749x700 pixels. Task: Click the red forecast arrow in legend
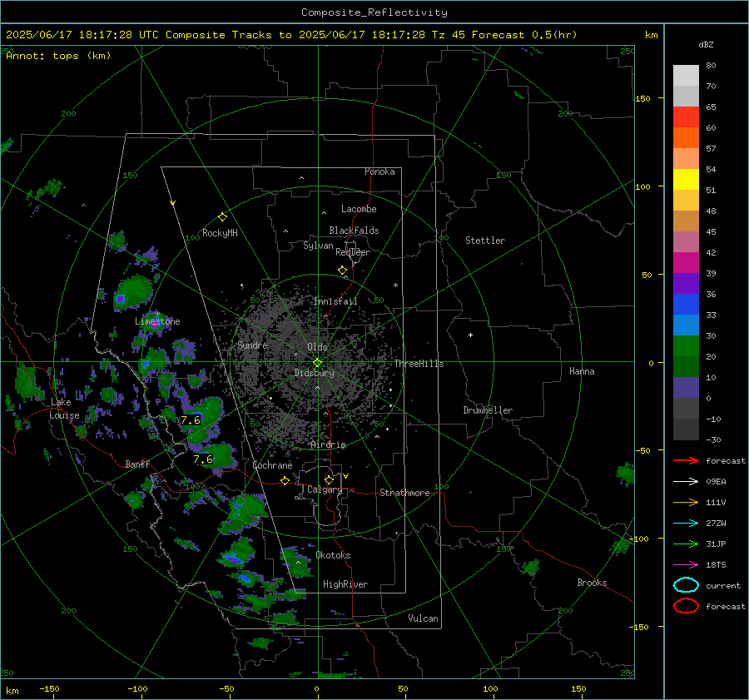pos(686,460)
